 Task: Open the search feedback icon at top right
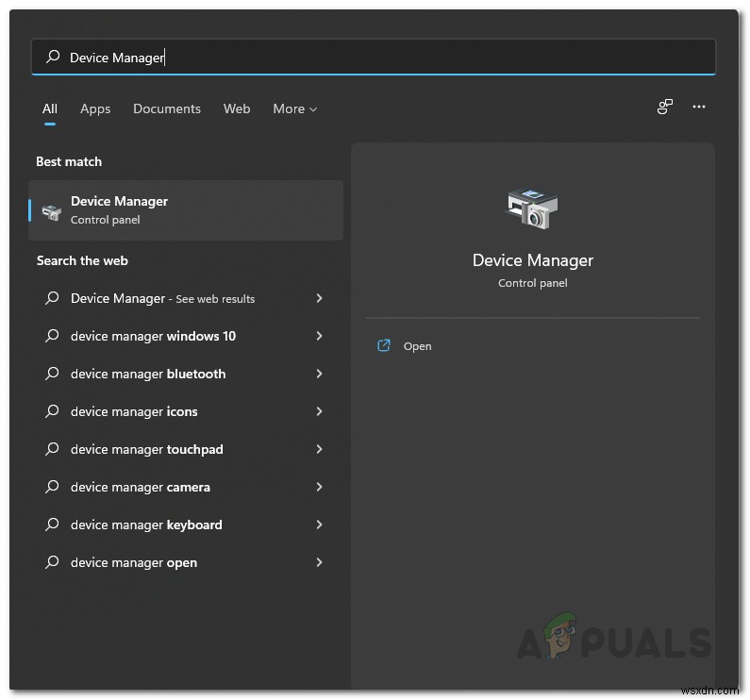click(x=664, y=107)
